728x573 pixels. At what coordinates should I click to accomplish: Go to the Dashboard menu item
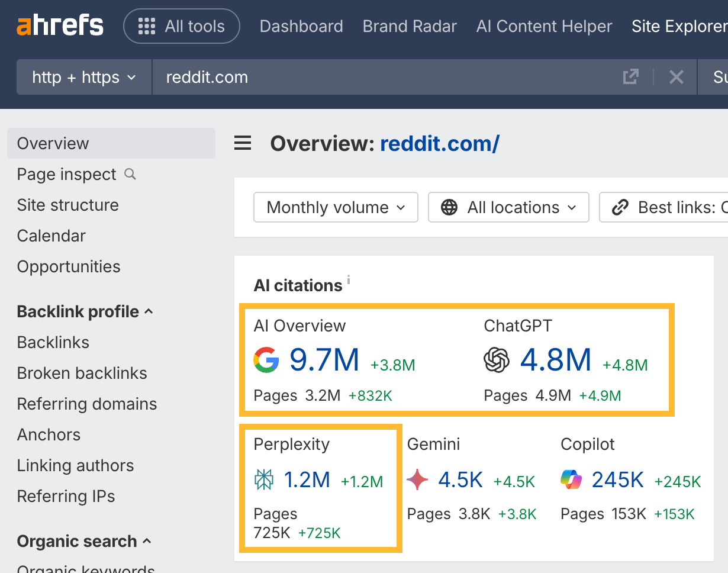301,26
